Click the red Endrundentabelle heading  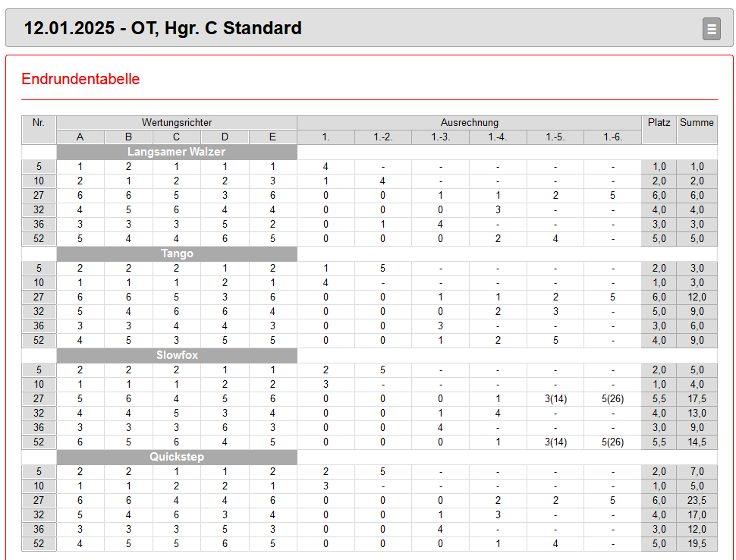coord(80,79)
